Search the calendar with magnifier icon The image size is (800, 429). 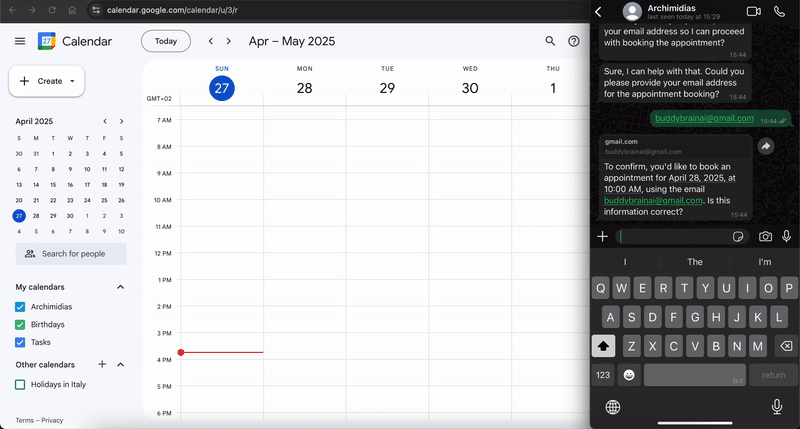tap(550, 41)
